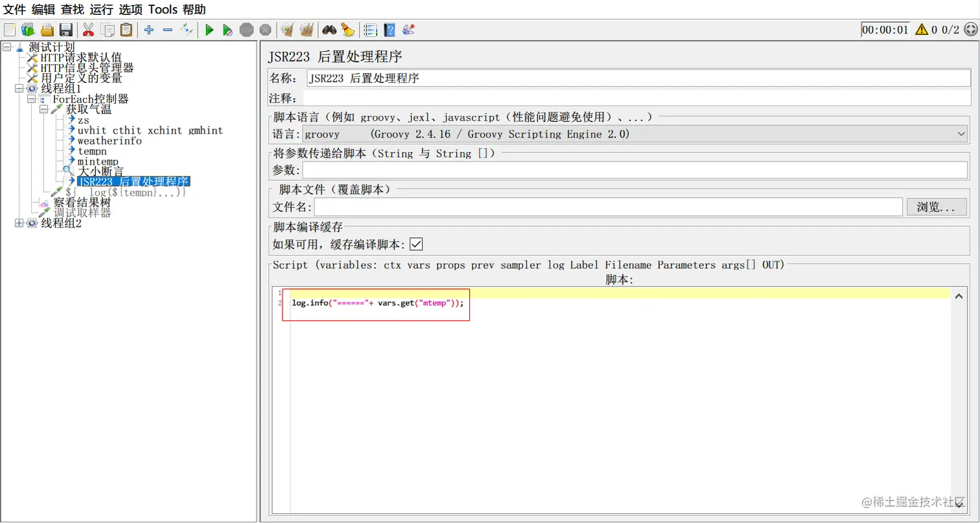Start the test plan with green play icon

coord(209,29)
